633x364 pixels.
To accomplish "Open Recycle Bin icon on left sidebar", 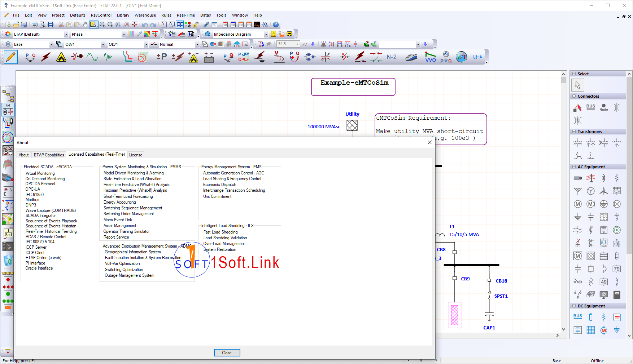I will pos(8,260).
